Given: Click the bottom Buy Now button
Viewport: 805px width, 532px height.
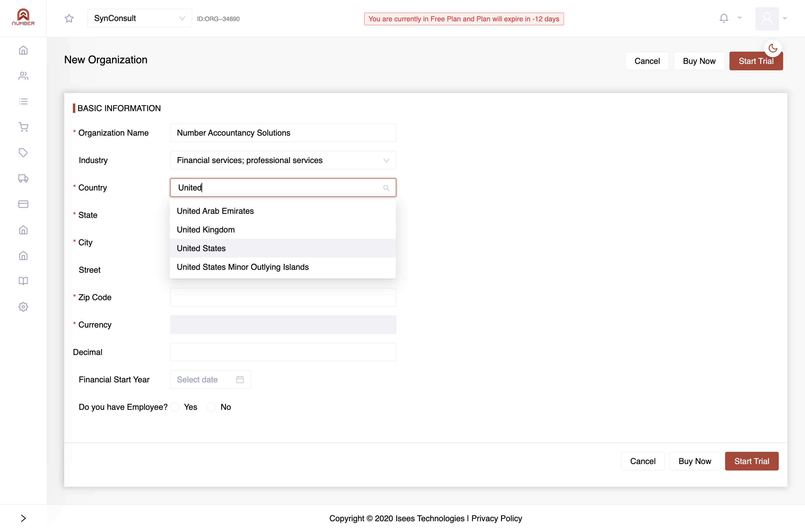Looking at the screenshot, I should click(694, 461).
